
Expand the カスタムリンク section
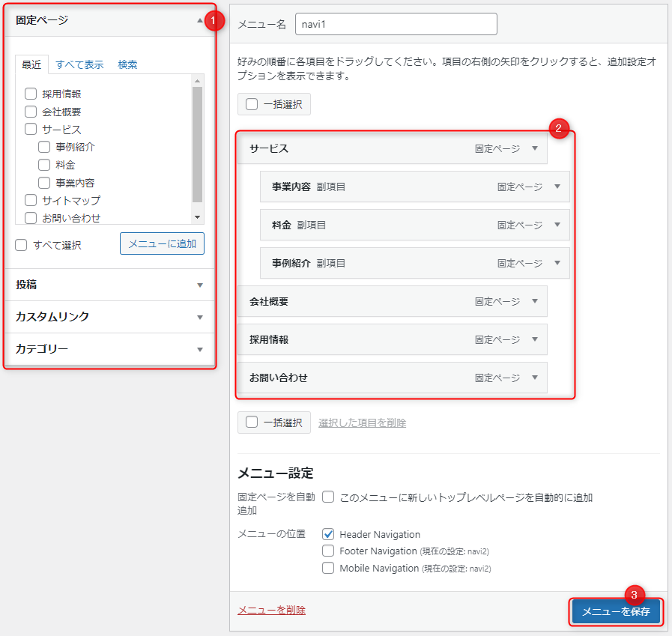tap(199, 317)
